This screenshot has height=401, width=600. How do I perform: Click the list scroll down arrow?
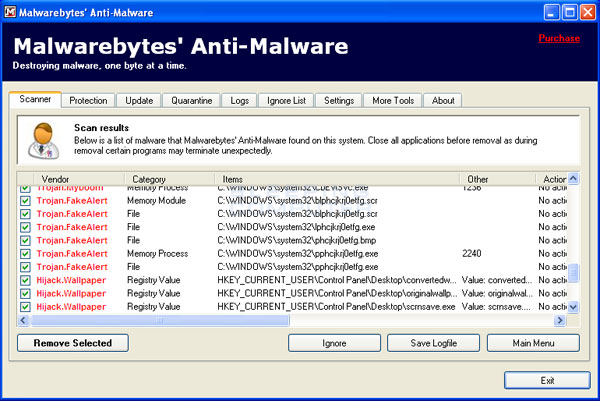[573, 307]
